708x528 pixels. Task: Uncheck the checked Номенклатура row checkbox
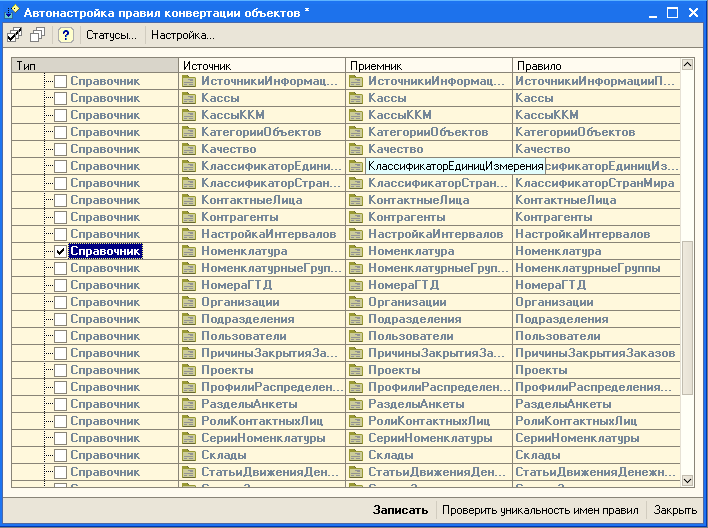click(x=61, y=251)
